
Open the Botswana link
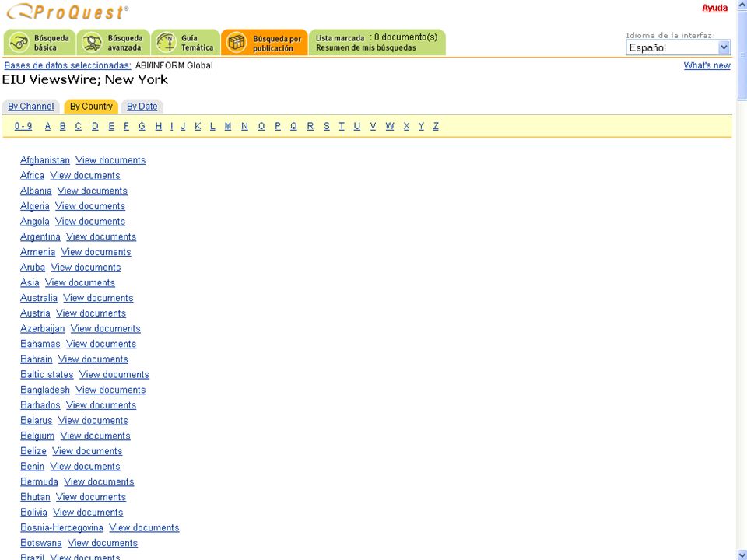click(x=41, y=543)
